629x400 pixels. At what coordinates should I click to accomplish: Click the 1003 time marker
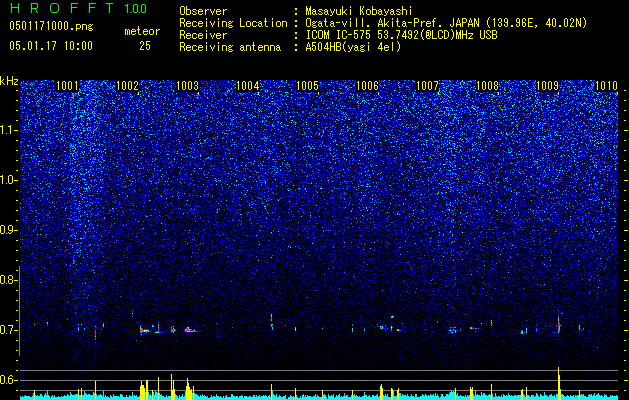coord(187,85)
